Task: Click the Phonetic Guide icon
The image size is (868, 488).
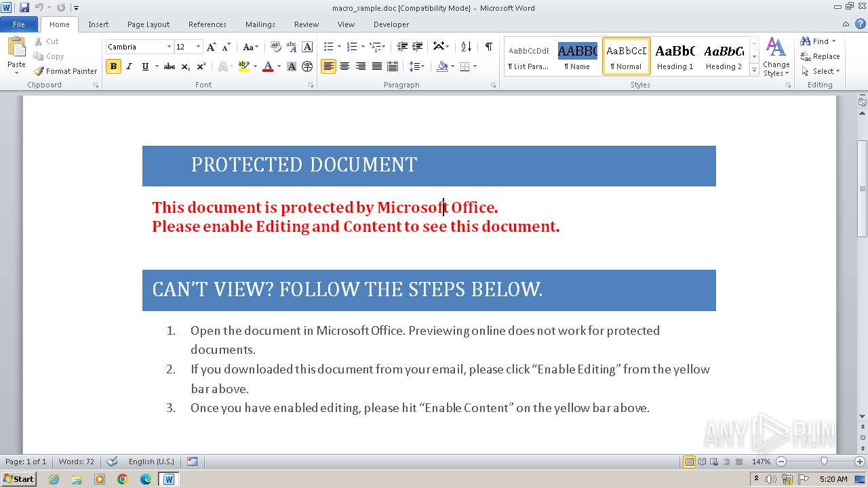Action: pyautogui.click(x=292, y=47)
